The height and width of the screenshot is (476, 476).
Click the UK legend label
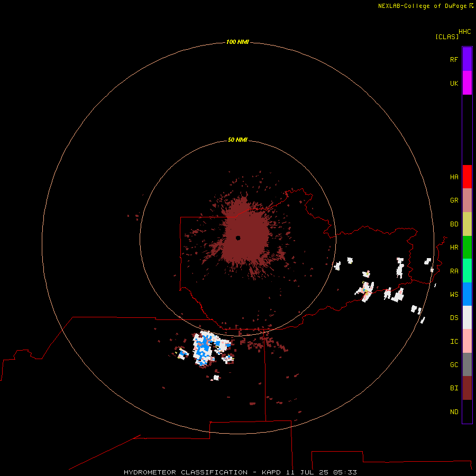454,83
